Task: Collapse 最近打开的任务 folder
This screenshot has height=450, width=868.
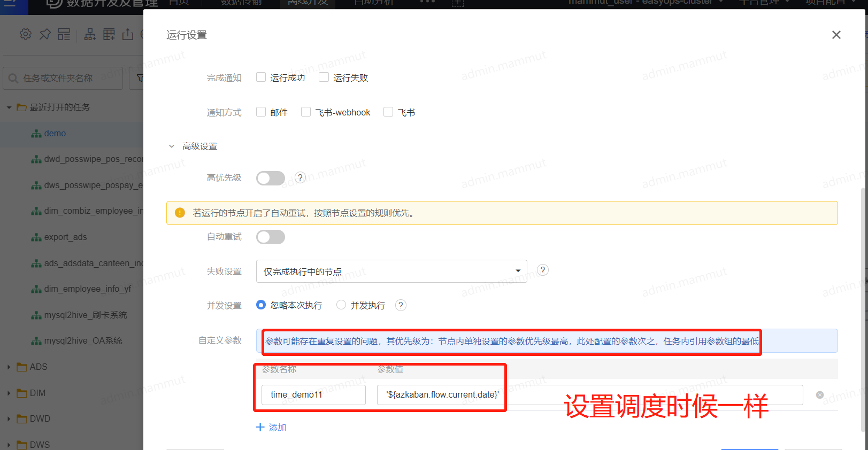Action: point(9,107)
